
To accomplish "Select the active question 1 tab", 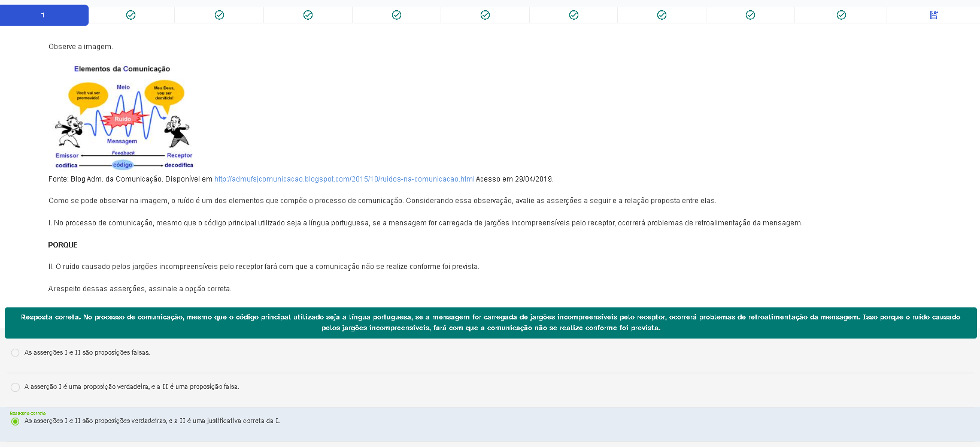I will click(44, 15).
